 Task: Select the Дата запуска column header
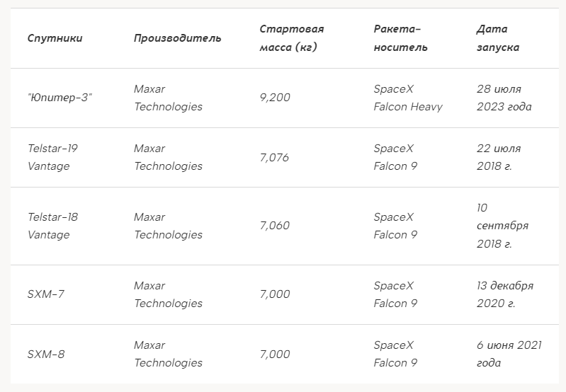[498, 38]
